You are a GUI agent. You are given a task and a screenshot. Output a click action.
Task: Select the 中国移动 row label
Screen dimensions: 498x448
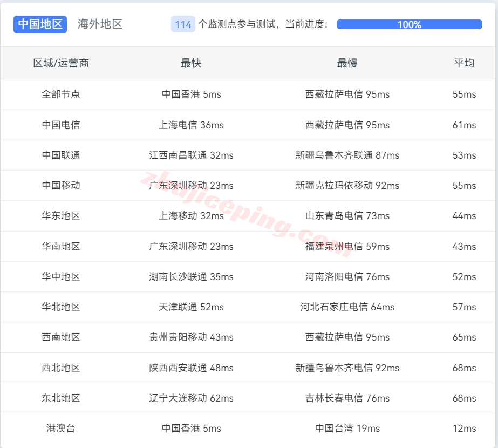coord(61,186)
